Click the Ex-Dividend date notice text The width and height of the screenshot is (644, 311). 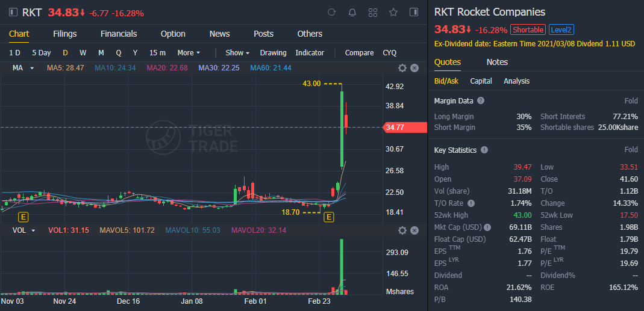coord(535,43)
